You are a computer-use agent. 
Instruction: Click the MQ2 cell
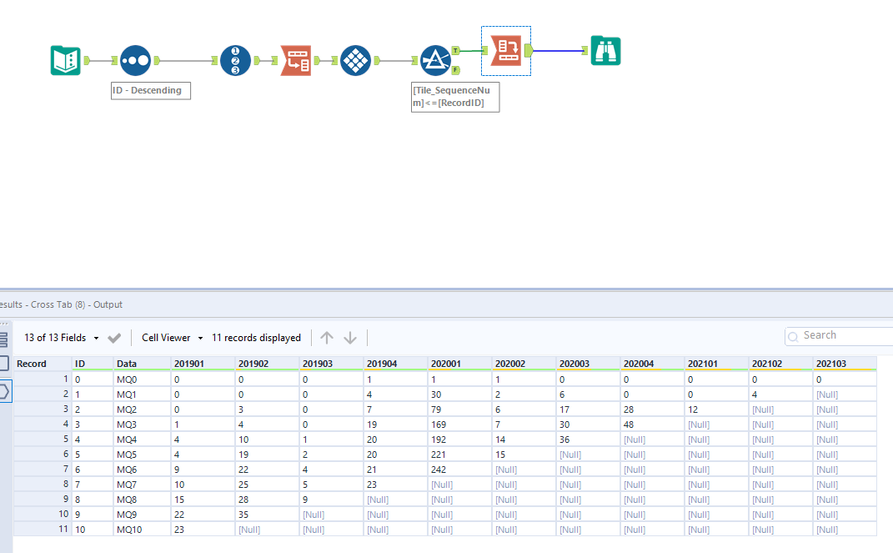pos(142,409)
